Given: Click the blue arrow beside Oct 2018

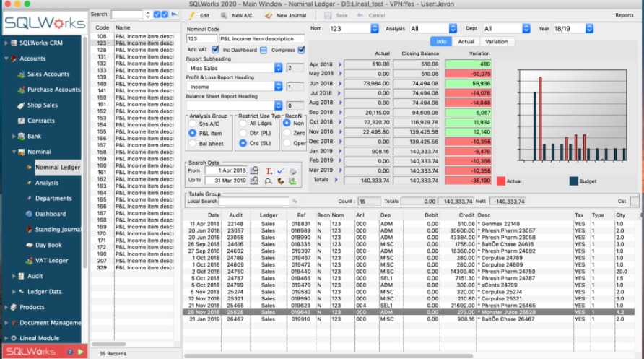Looking at the screenshot, I should click(340, 122).
